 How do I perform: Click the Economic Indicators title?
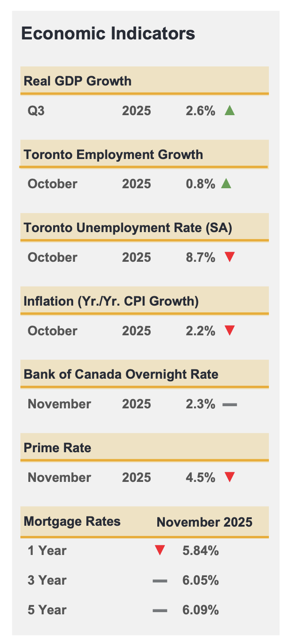pos(108,34)
